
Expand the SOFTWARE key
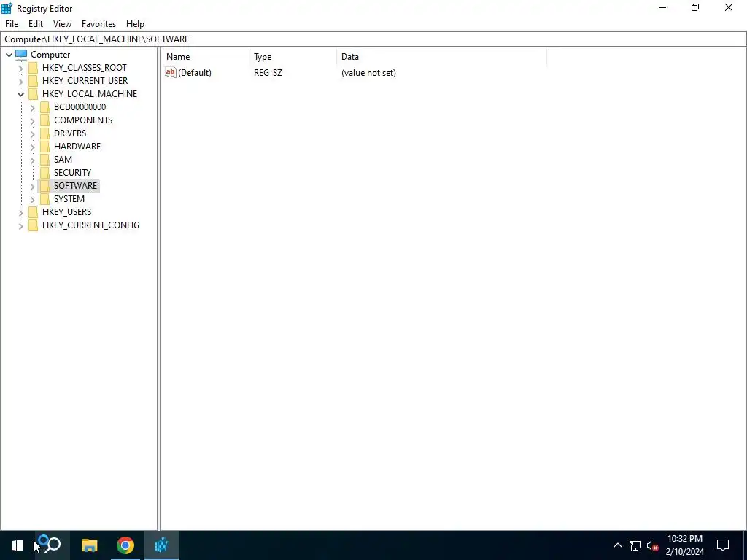click(32, 186)
